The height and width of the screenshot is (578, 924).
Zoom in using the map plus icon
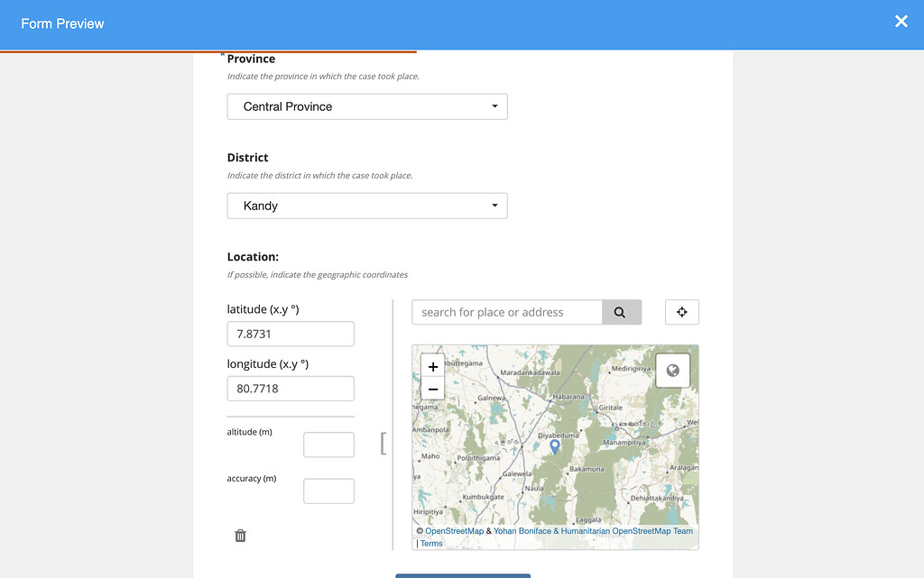(x=432, y=368)
